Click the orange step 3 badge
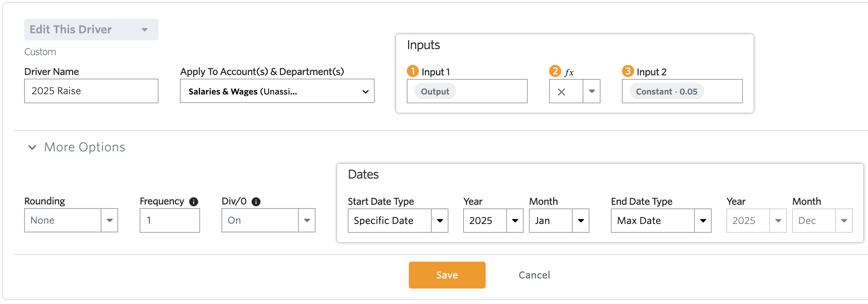Viewport: 868px width, 304px height. [628, 71]
